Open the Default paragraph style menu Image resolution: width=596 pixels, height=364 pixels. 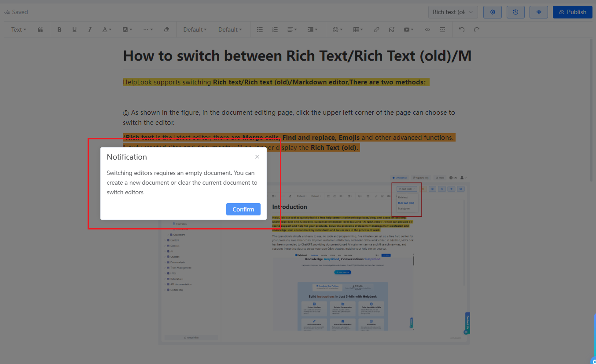click(x=195, y=29)
